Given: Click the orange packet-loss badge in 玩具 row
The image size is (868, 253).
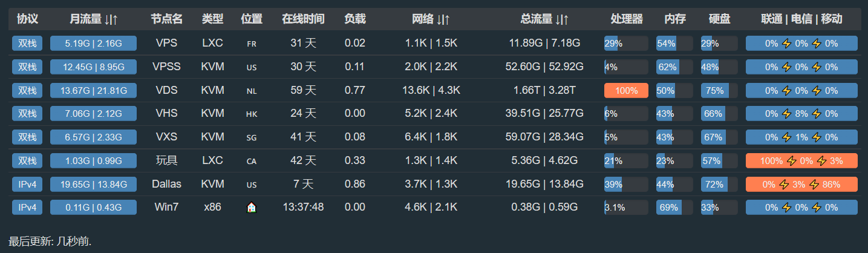Looking at the screenshot, I should coord(801,161).
